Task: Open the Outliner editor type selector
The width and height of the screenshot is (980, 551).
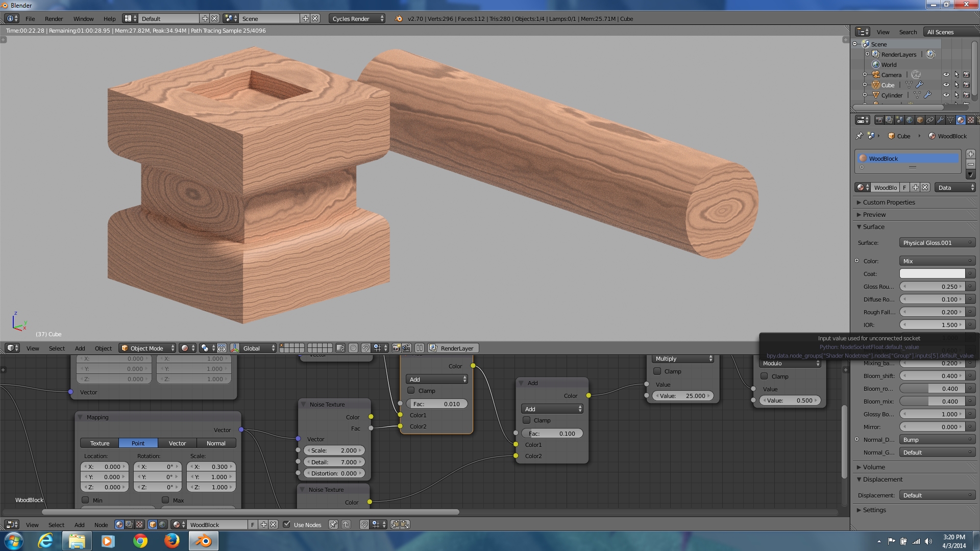Action: (x=862, y=32)
